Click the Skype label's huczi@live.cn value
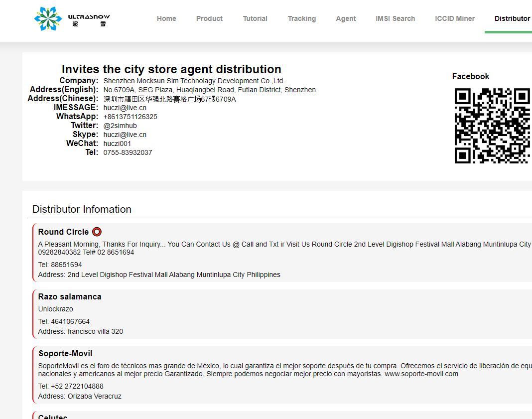The height and width of the screenshot is (419, 532). [125, 135]
